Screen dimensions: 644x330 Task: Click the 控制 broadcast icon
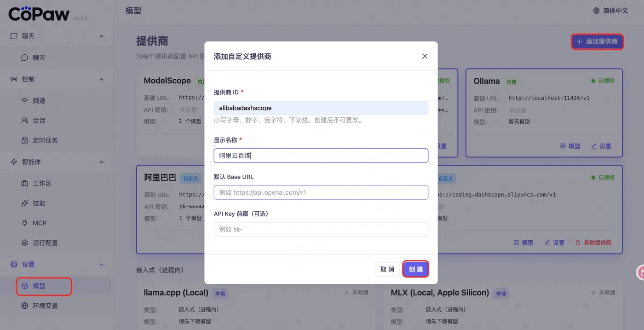pos(14,79)
